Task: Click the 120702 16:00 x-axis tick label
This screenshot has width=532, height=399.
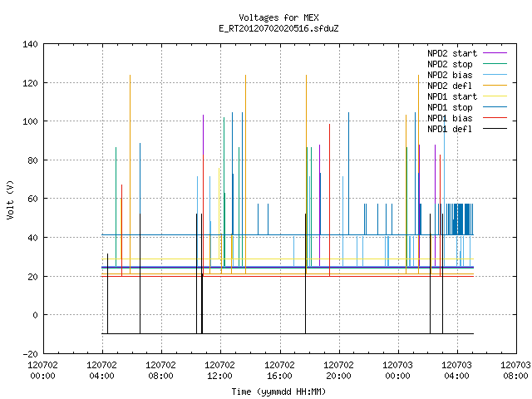Action: click(x=279, y=371)
